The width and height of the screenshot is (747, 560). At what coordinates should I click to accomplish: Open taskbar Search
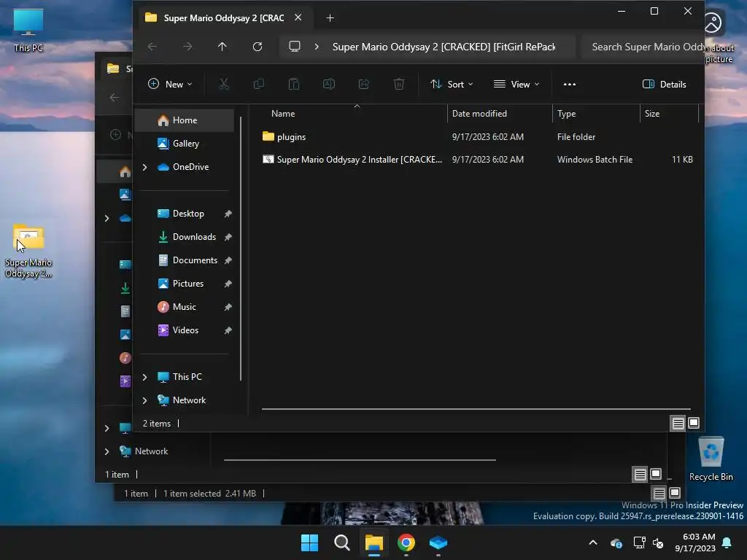tap(341, 542)
